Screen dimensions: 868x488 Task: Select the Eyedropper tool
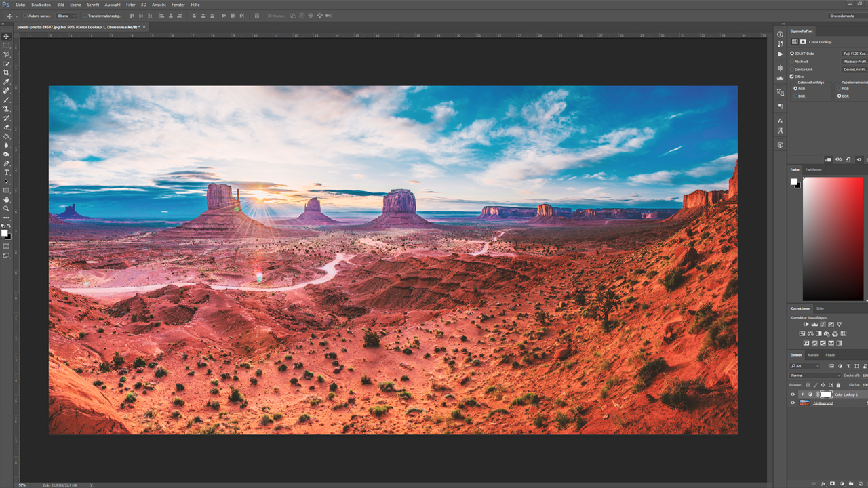coord(7,81)
